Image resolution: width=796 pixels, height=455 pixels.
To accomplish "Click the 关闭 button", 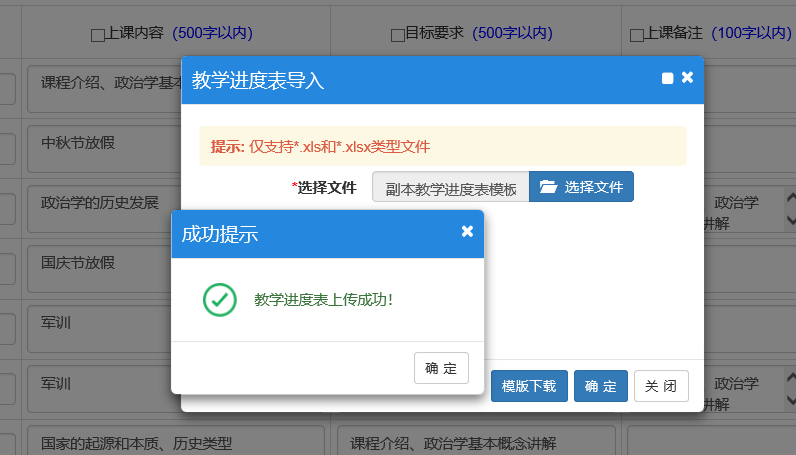I will (661, 386).
